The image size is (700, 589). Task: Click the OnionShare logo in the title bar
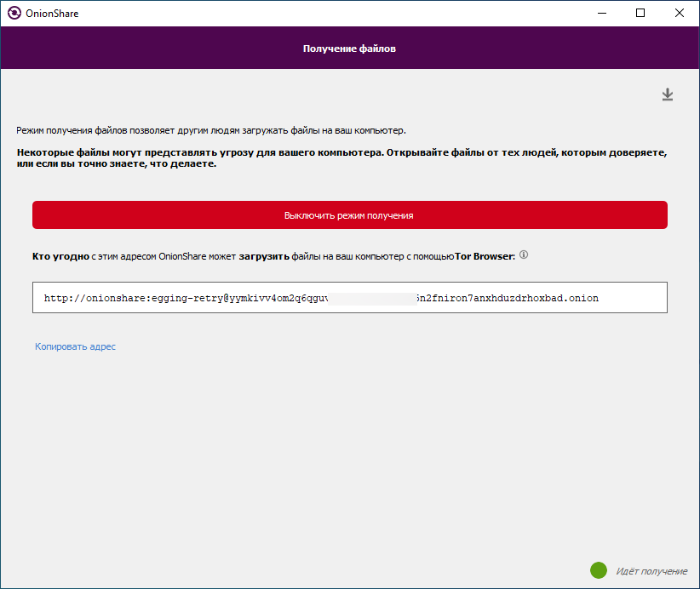pos(14,14)
